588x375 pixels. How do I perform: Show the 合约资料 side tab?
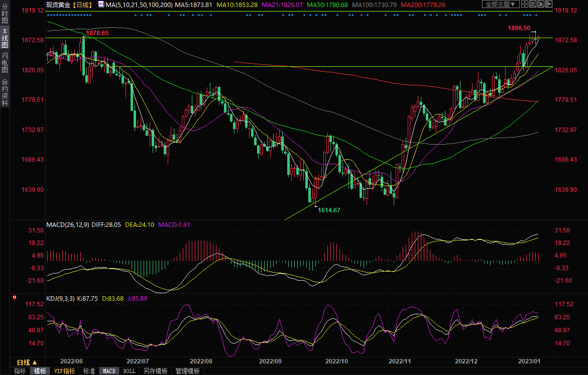tap(5, 92)
